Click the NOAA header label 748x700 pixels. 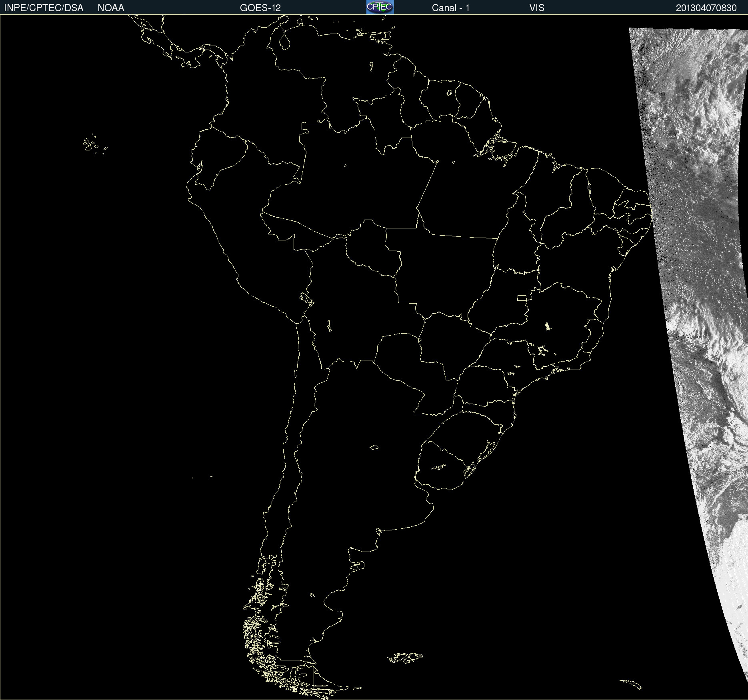coord(111,8)
